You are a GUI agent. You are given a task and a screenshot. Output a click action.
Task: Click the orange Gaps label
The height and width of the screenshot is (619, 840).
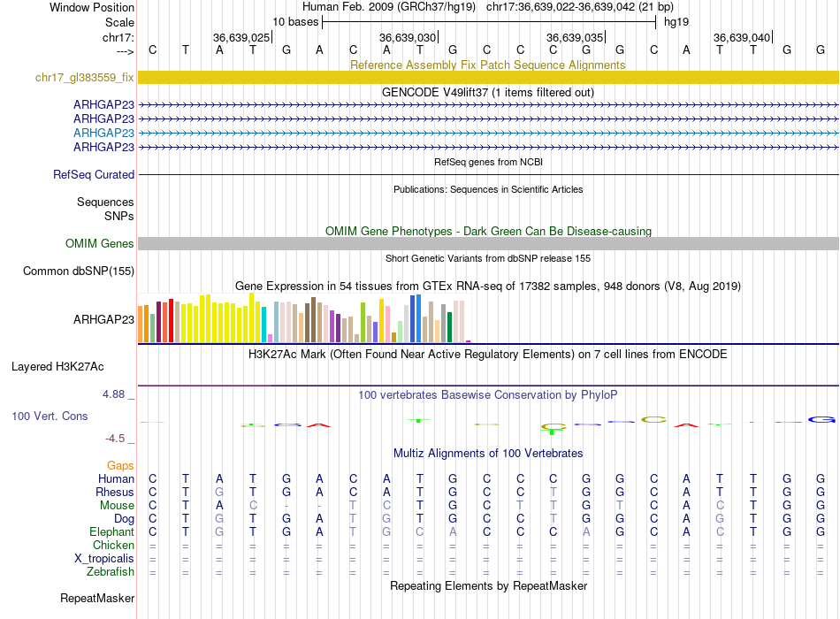(x=120, y=465)
